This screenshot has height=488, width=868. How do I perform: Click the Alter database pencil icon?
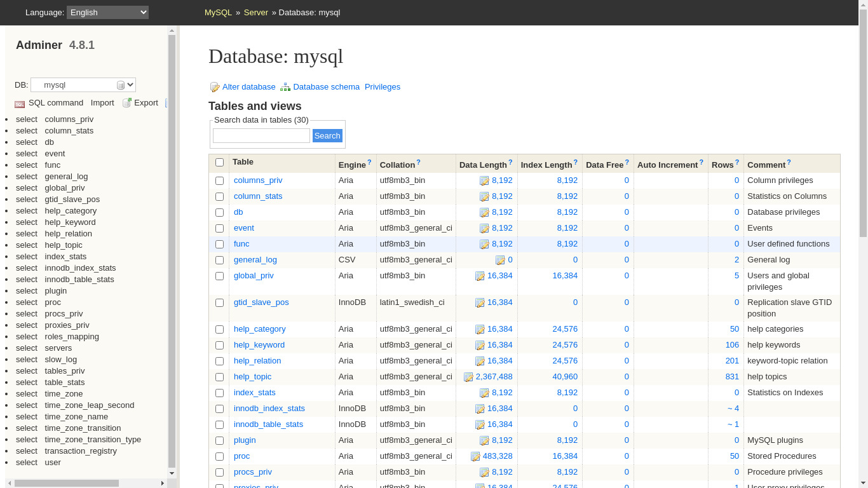pos(215,87)
